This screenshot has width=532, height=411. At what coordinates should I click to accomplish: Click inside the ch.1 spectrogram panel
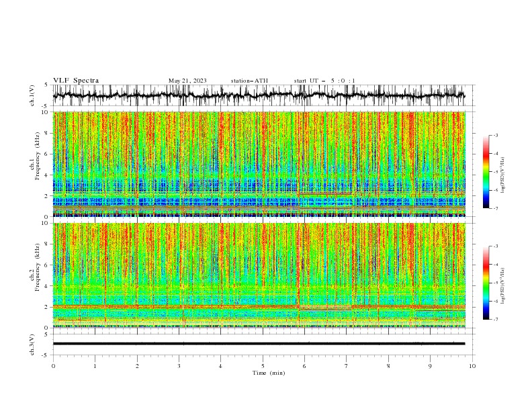[x=259, y=164]
